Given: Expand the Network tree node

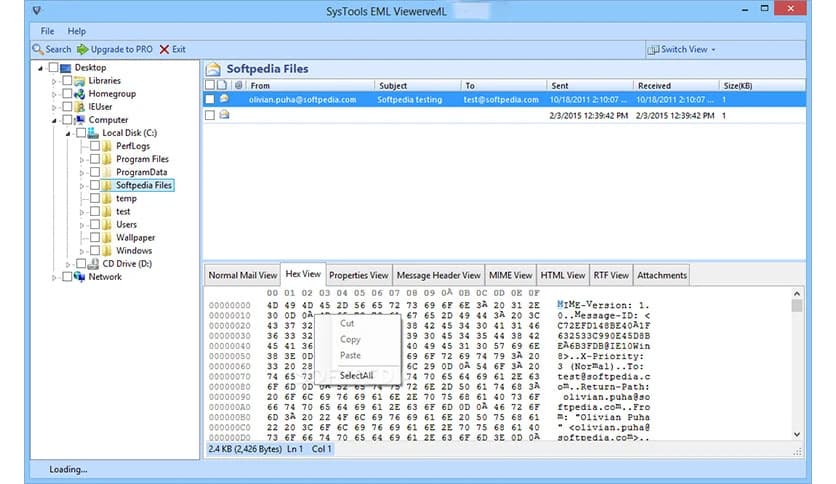Looking at the screenshot, I should [x=54, y=277].
